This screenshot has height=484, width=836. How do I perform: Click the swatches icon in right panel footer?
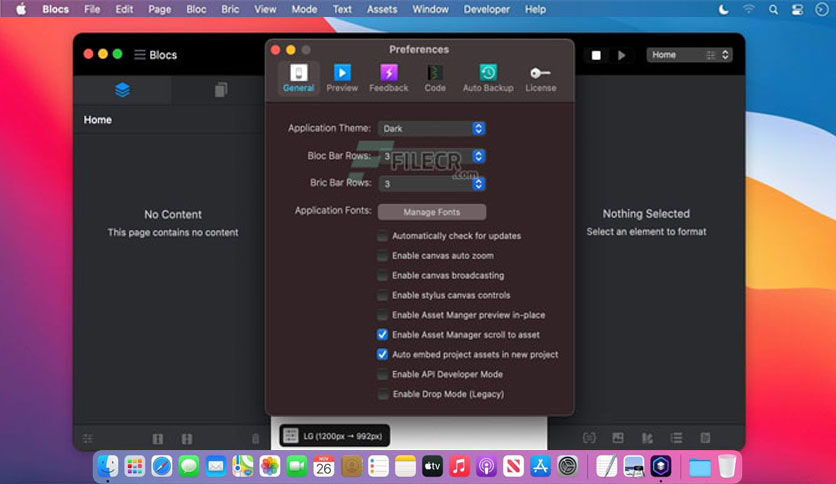[x=647, y=438]
